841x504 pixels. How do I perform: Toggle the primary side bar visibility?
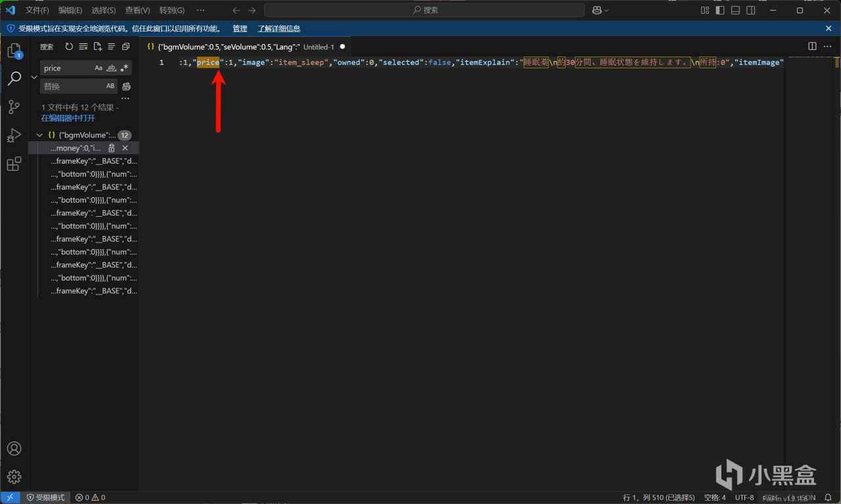(720, 10)
